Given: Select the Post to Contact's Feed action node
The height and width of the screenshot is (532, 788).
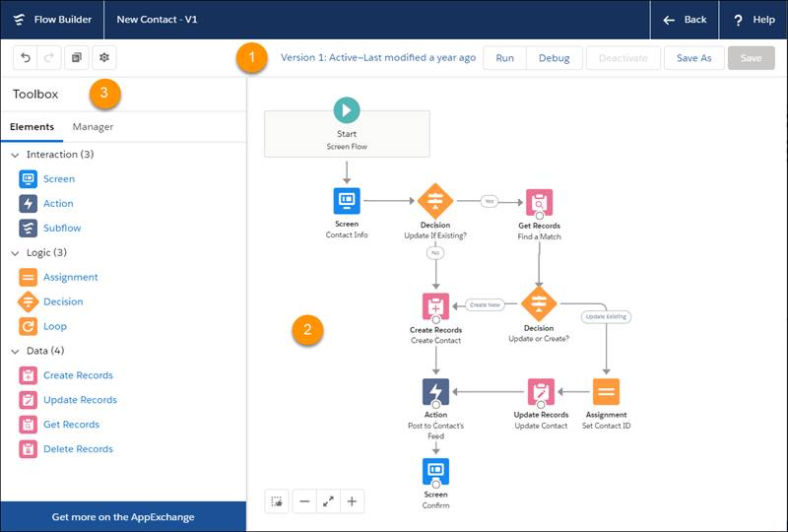Looking at the screenshot, I should [x=435, y=392].
